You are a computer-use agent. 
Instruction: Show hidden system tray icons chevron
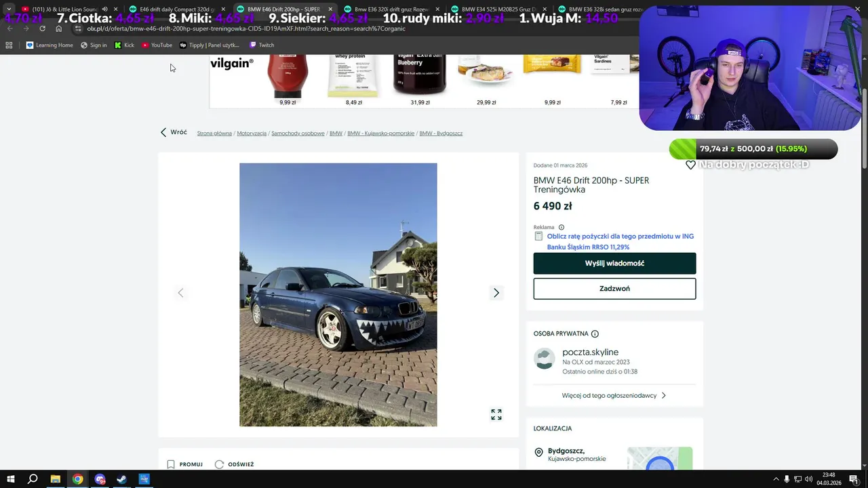coord(776,479)
